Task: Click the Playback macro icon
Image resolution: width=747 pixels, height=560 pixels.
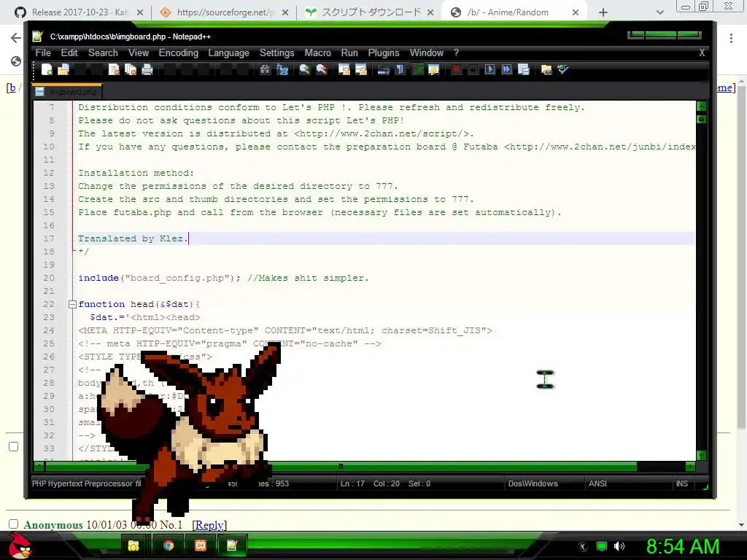Action: (x=489, y=69)
